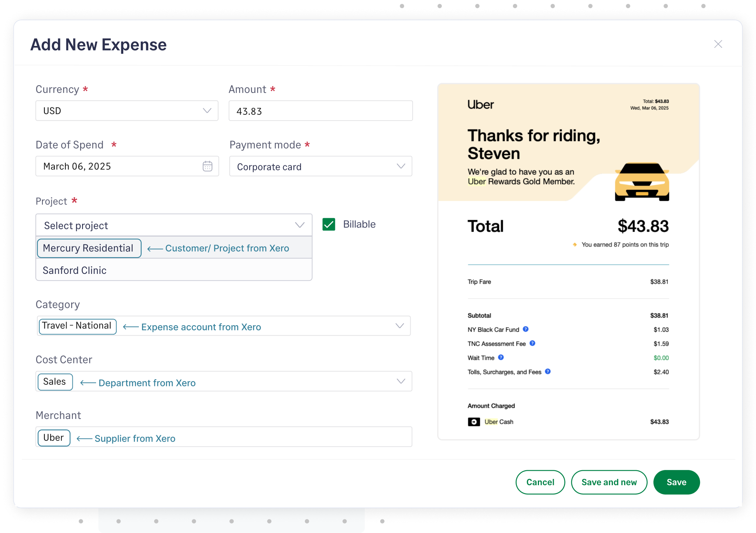Open the calendar date picker
756x533 pixels.
pos(208,166)
